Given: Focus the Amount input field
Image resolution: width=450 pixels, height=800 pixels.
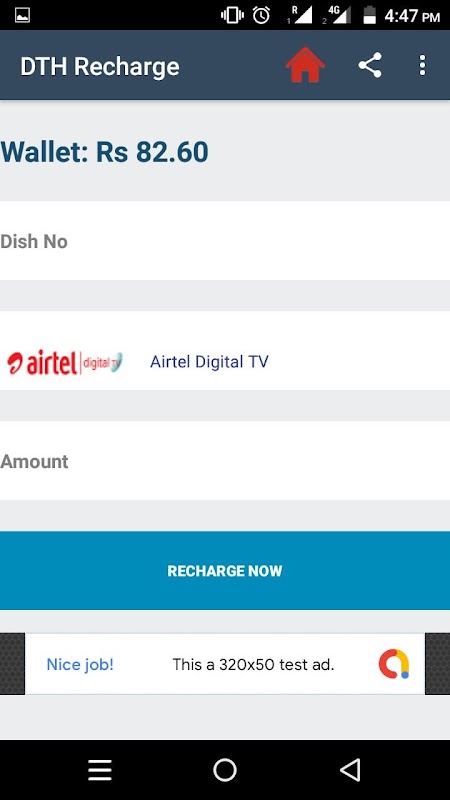Looking at the screenshot, I should (225, 461).
